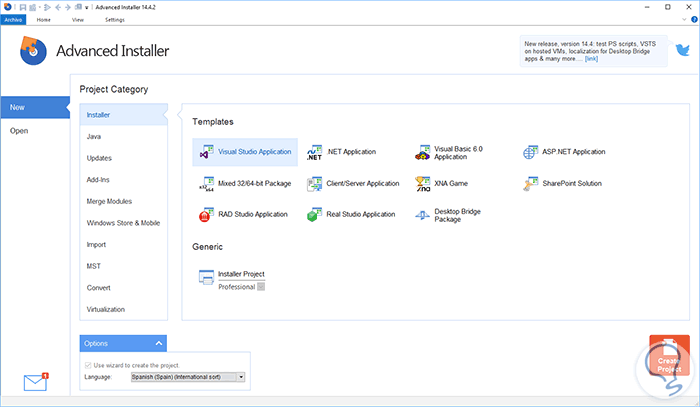Click the Twitter bird icon
The height and width of the screenshot is (407, 700).
(x=683, y=50)
